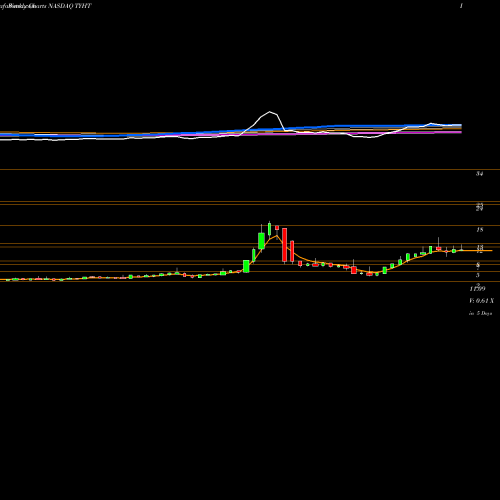Viewport: 500px width, 500px height.
Task: Click the 'V: 0.61 X' volume text
Action: [x=481, y=301]
